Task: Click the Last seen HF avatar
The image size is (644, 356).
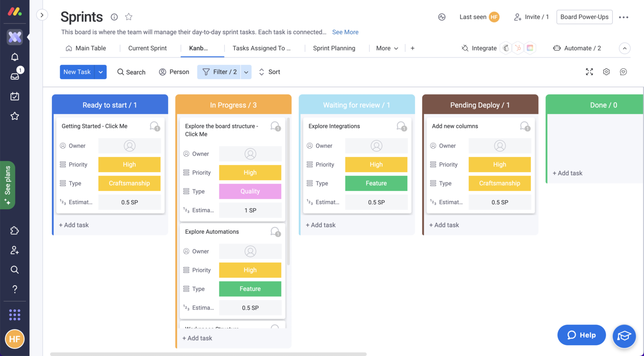Action: (x=494, y=17)
